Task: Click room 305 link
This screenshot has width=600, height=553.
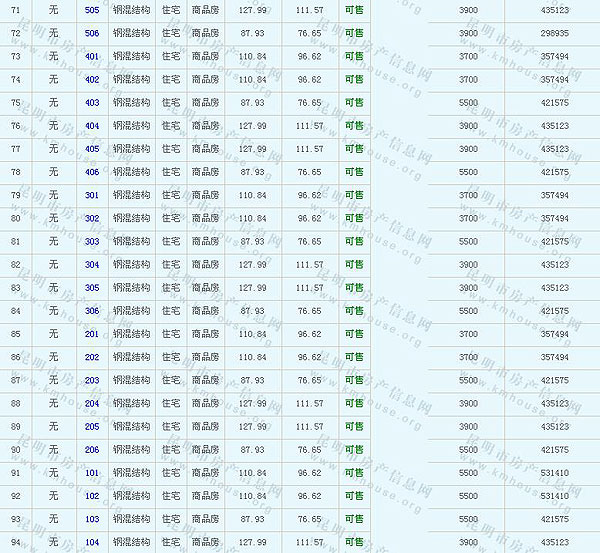Action: tap(92, 288)
